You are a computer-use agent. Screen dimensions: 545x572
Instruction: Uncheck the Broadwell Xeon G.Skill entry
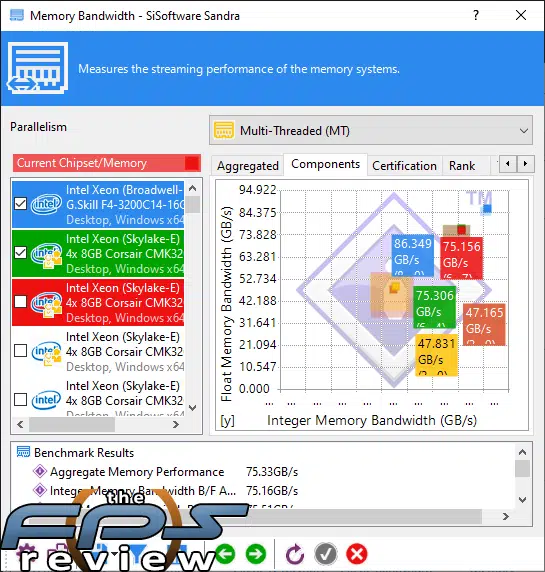[x=20, y=204]
